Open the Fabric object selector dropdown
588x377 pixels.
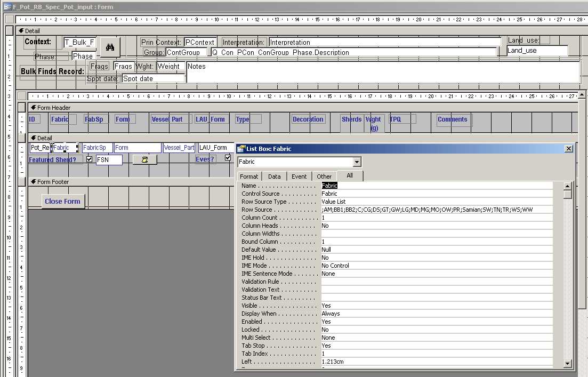357,162
